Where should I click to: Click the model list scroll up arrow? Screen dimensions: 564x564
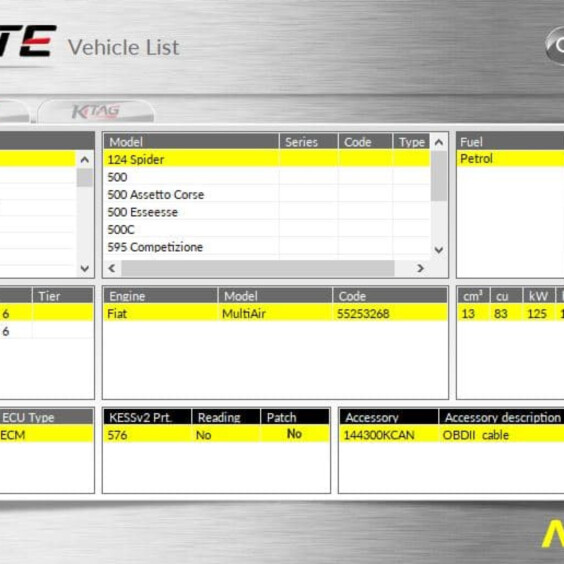pyautogui.click(x=438, y=142)
